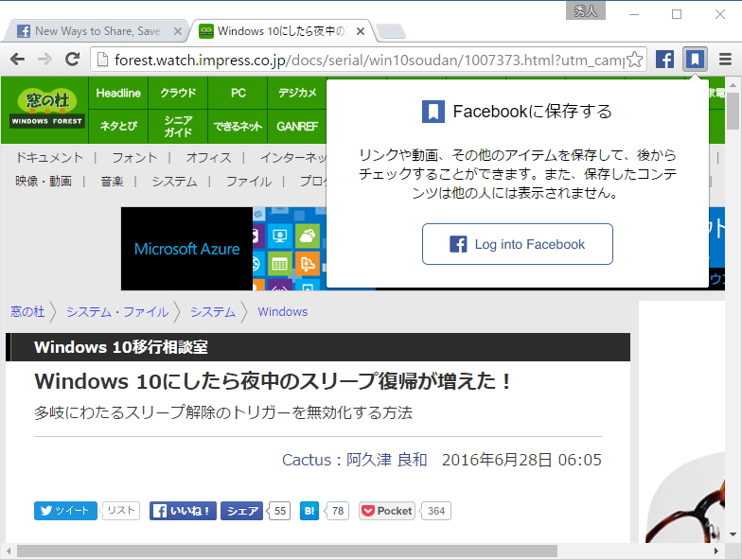The height and width of the screenshot is (560, 742).
Task: Click the vertical scrollbar down arrow
Action: pos(733,534)
